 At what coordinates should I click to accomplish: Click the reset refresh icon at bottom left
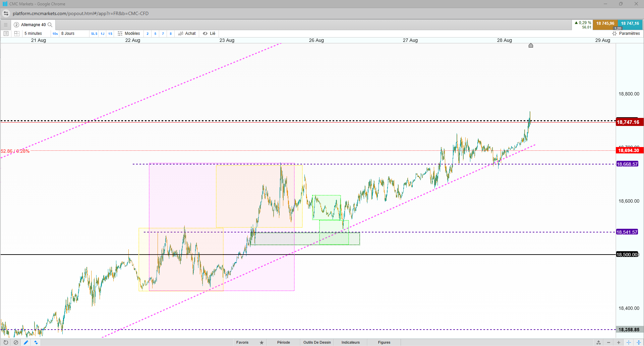point(6,342)
